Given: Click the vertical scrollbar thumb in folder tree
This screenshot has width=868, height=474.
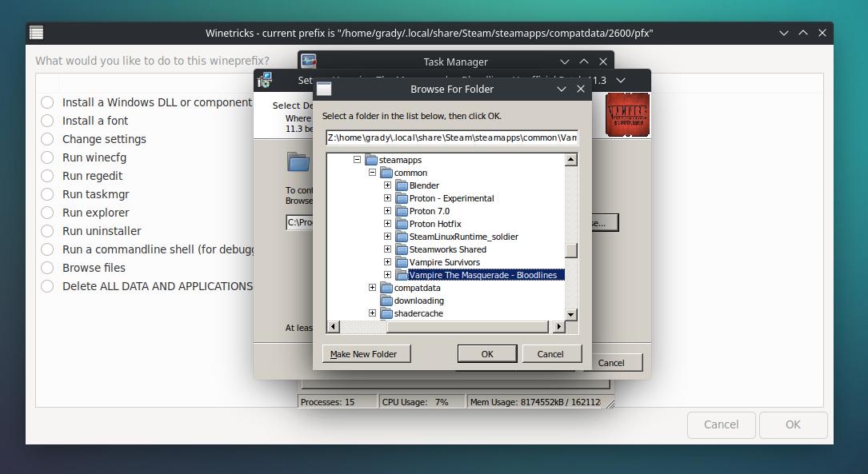Looking at the screenshot, I should pyautogui.click(x=570, y=250).
